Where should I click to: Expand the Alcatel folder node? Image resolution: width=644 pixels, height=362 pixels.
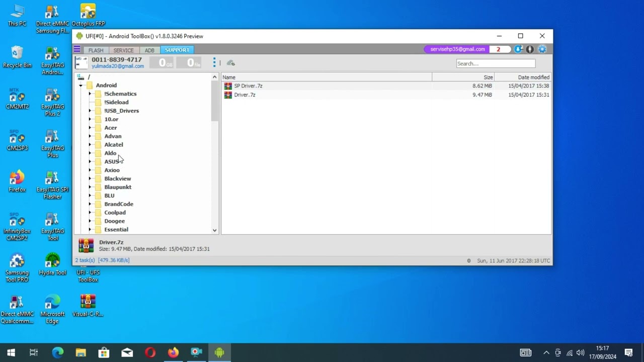90,145
